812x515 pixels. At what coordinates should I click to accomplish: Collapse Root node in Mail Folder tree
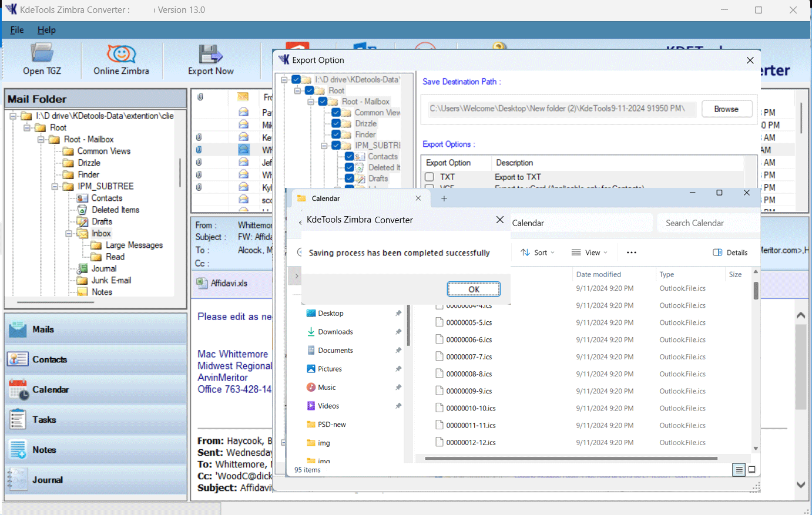27,127
